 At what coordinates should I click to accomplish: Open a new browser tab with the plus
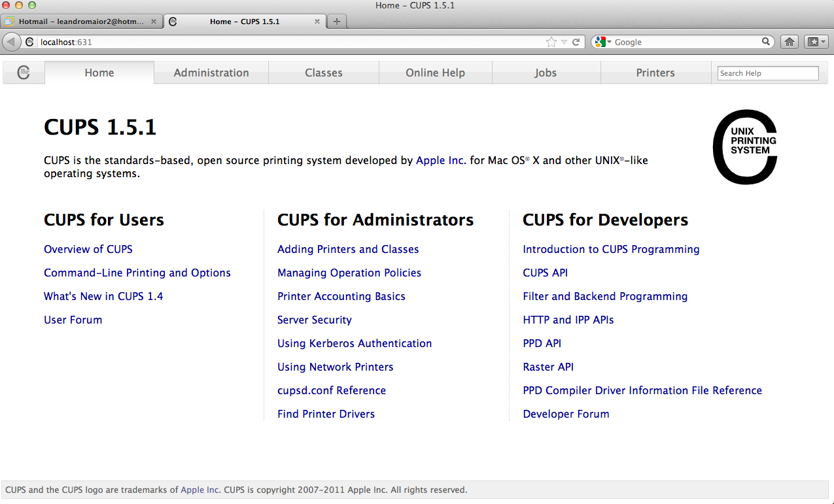point(336,21)
